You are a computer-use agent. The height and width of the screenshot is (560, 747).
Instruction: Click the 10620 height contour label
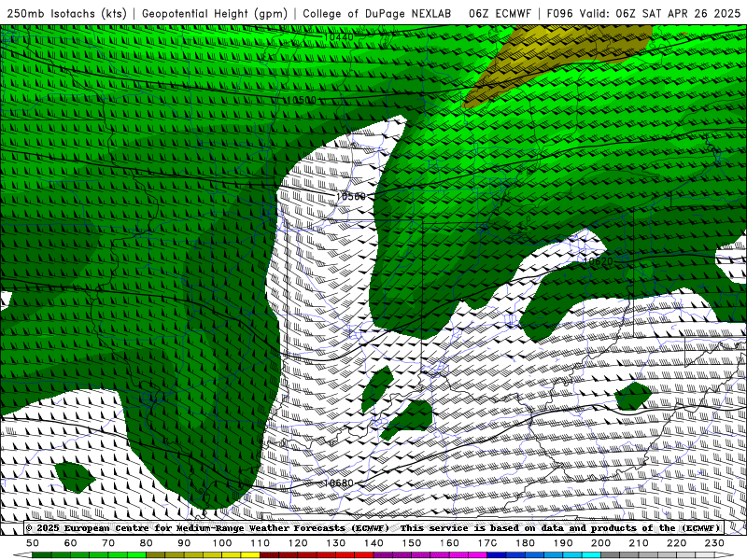coord(598,261)
